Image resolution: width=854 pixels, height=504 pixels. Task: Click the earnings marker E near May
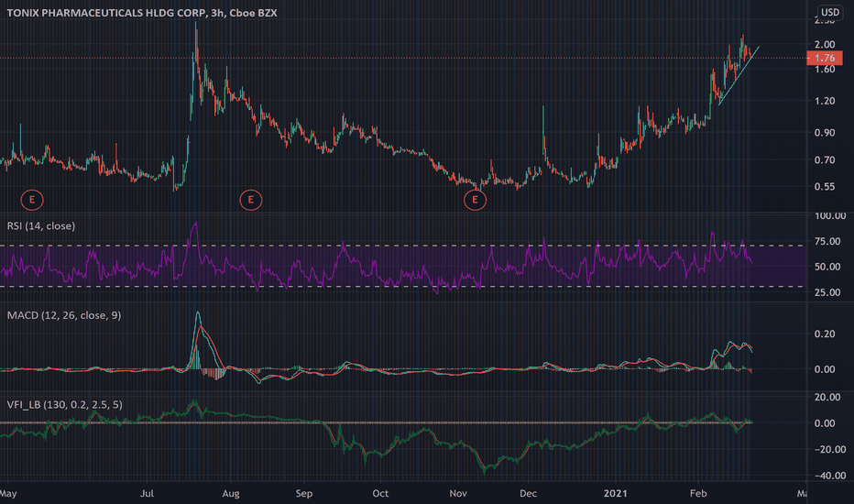click(x=32, y=200)
